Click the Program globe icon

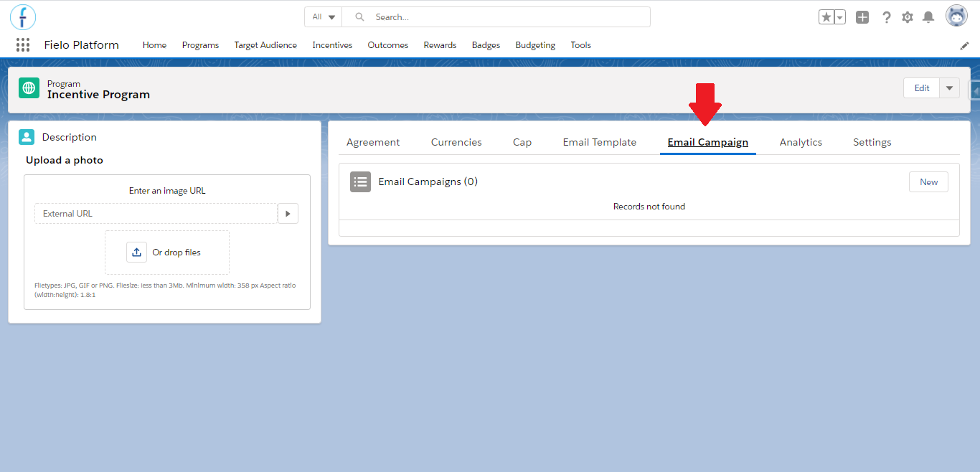point(29,88)
